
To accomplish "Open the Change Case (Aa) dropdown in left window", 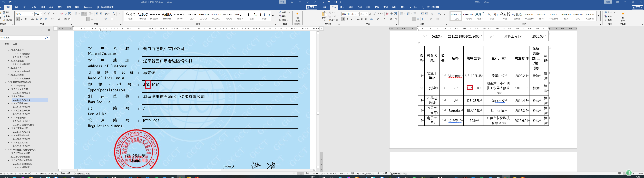I will [55, 14].
